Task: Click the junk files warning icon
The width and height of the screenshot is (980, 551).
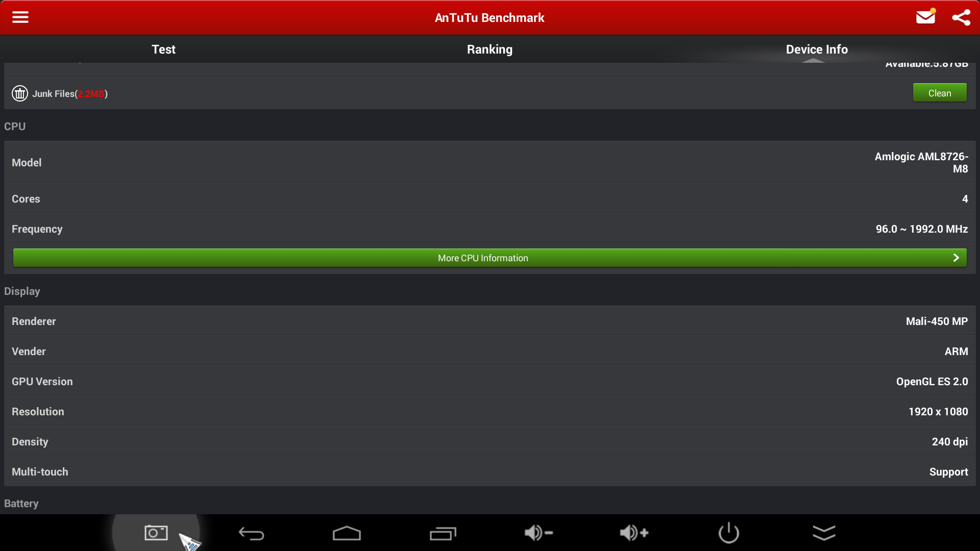Action: pos(19,93)
